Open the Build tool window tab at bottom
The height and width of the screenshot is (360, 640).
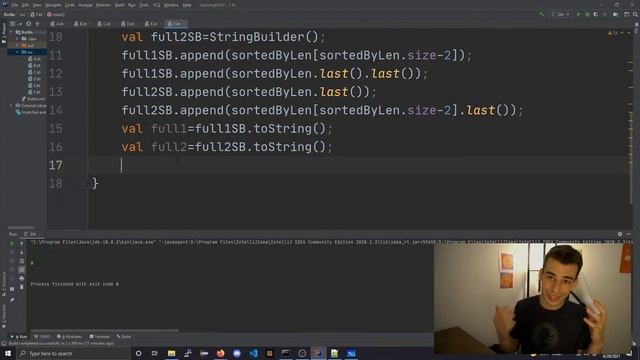tap(124, 337)
